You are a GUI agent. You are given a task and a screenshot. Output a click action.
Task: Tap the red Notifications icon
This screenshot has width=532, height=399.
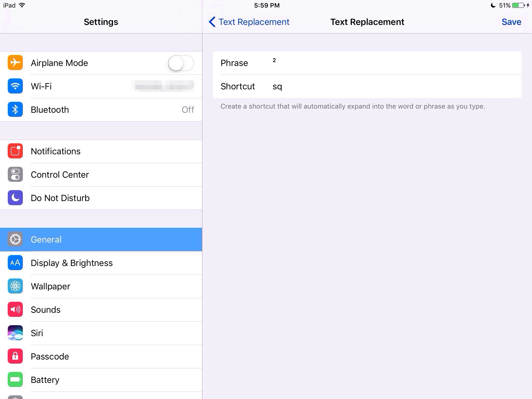coord(15,151)
